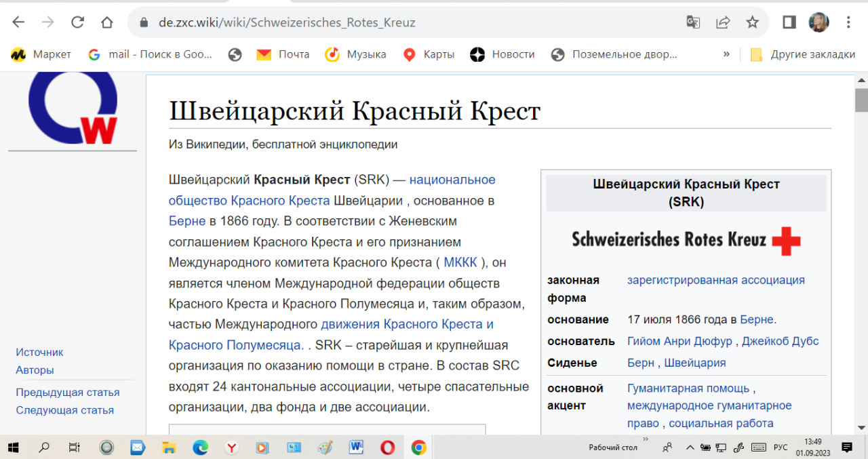The width and height of the screenshot is (868, 459).
Task: Go back to the previous page
Action: pyautogui.click(x=18, y=22)
